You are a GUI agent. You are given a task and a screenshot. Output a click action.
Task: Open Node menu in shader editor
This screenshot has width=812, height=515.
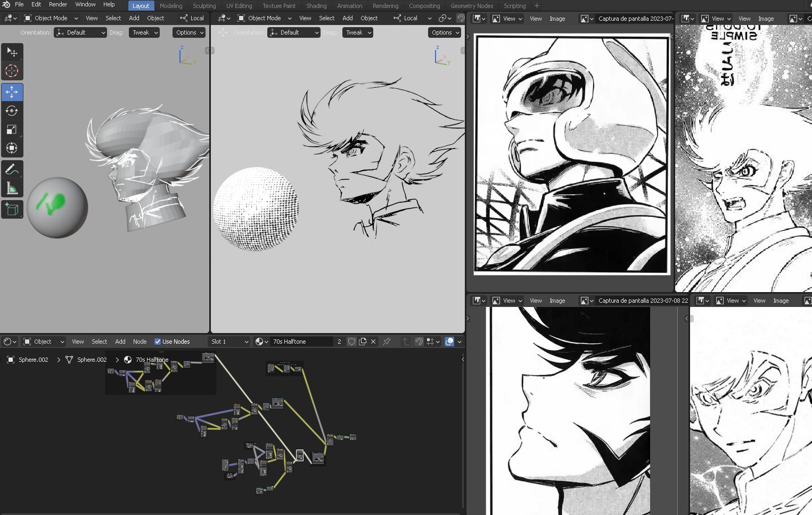coord(140,342)
